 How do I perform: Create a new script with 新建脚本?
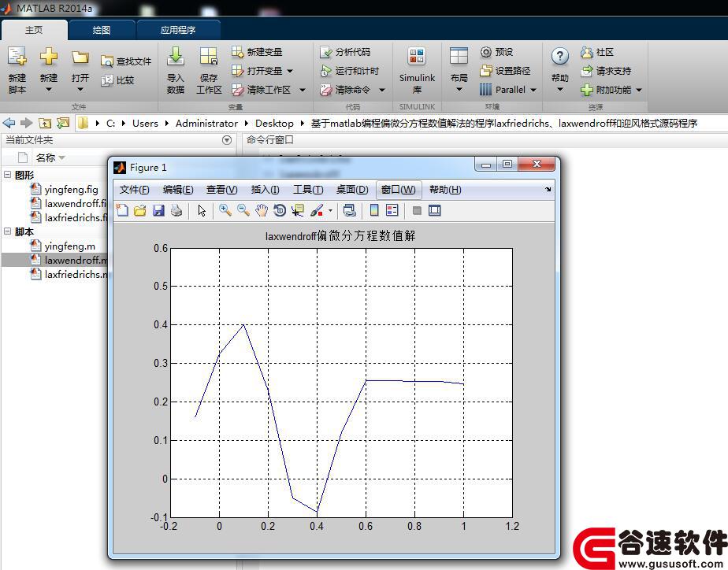pyautogui.click(x=17, y=69)
